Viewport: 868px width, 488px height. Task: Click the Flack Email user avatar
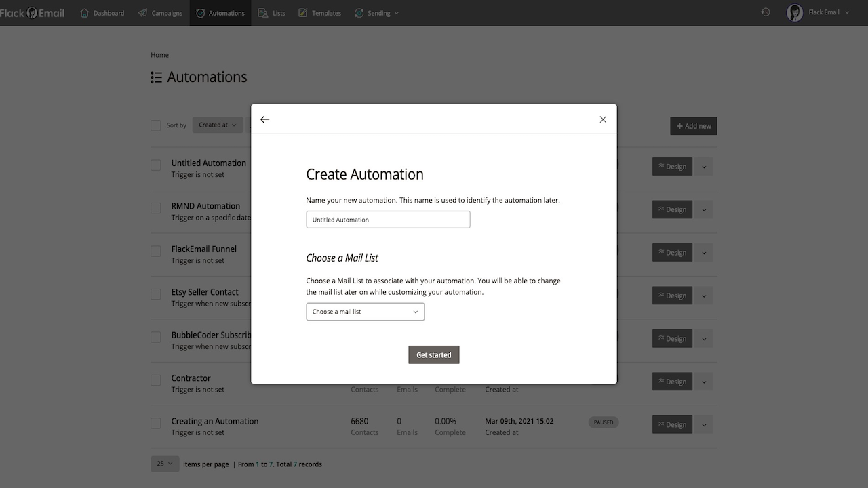[x=795, y=12]
